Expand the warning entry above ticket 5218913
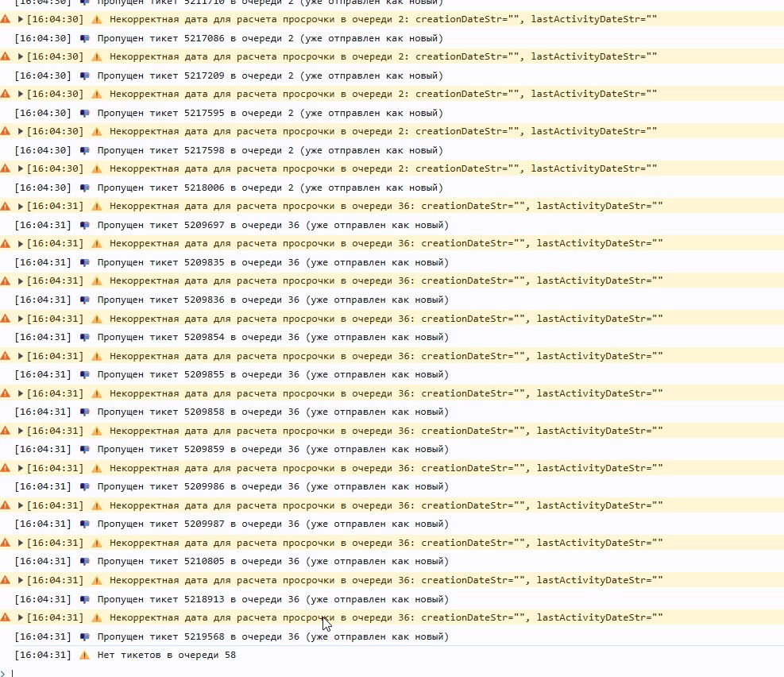 tap(21, 581)
